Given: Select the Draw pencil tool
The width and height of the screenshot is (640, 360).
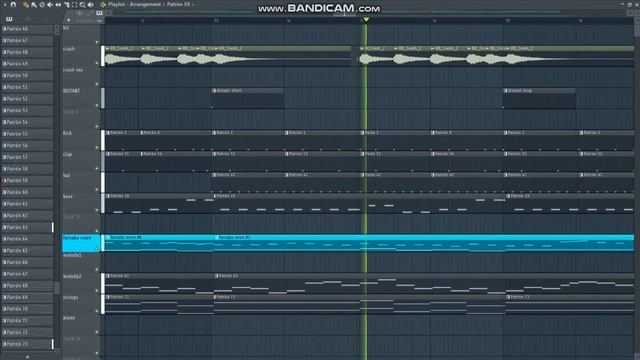Looking at the screenshot, I should tap(25, 4).
